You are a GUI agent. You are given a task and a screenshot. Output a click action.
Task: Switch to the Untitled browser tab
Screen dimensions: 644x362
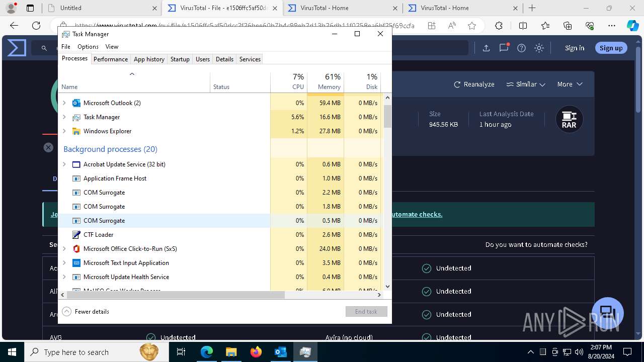click(x=101, y=8)
